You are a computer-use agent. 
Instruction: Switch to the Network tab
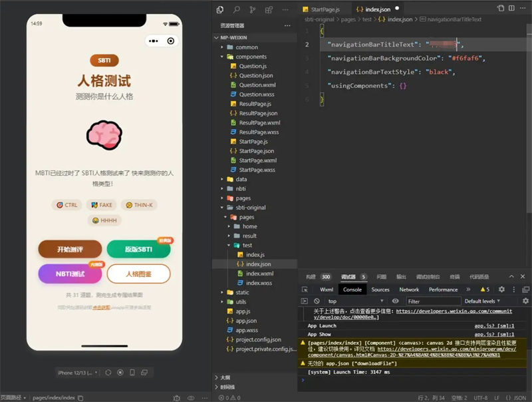click(x=409, y=290)
